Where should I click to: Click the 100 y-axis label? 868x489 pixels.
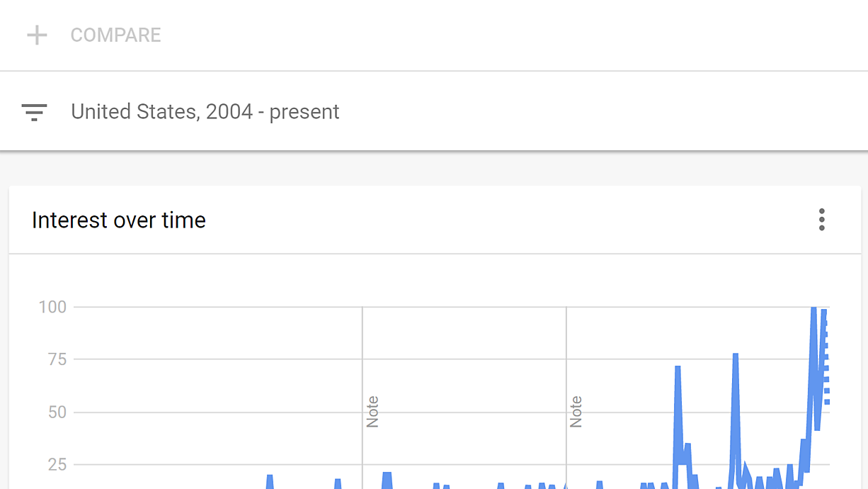[52, 307]
